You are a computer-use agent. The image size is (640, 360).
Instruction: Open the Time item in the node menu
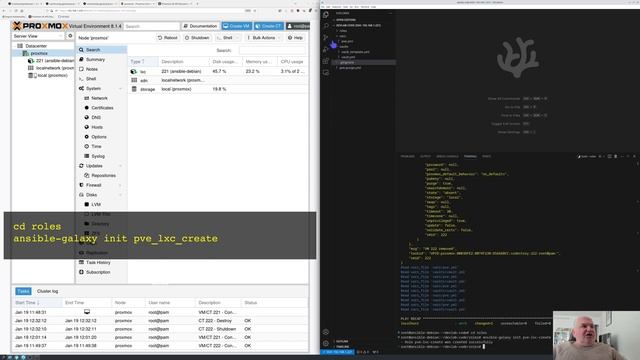tap(96, 147)
